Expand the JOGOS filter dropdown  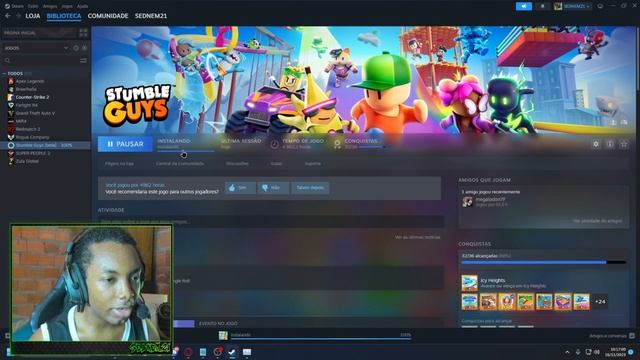click(x=36, y=48)
